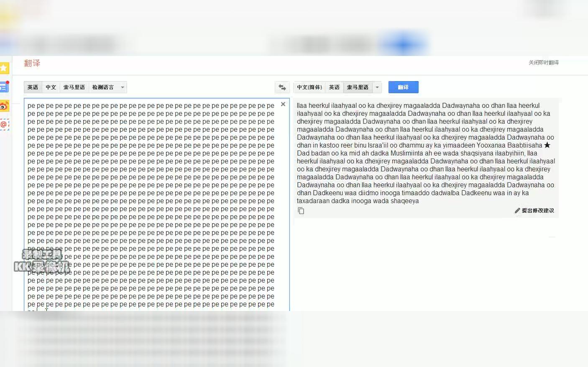
Task: Copy the translated text icon
Action: point(301,211)
